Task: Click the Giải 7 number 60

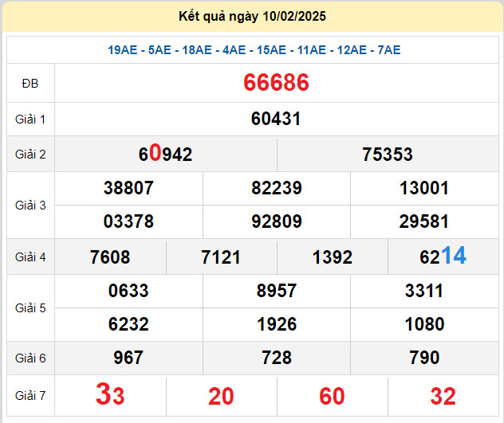Action: [x=332, y=397]
